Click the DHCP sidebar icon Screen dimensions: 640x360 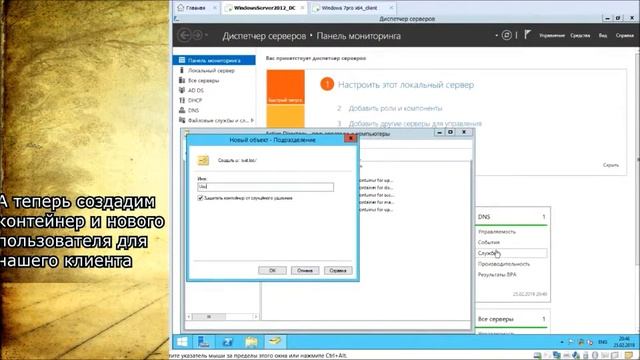point(182,100)
